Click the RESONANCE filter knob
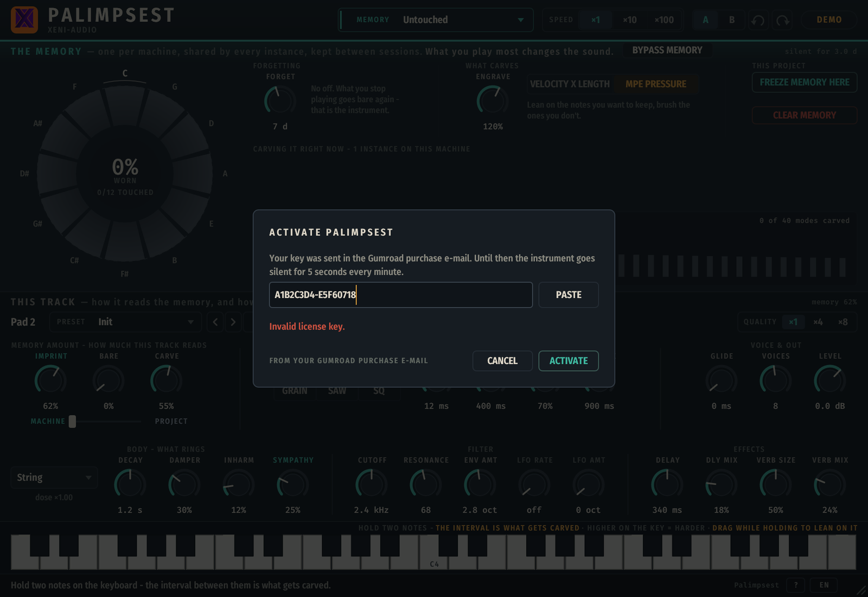The height and width of the screenshot is (597, 868). 426,484
